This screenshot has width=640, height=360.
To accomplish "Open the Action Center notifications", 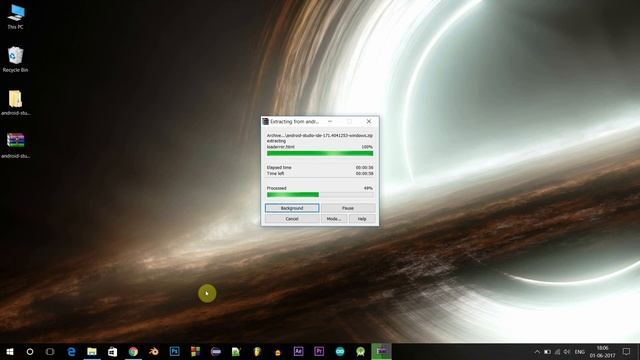I will (x=627, y=352).
